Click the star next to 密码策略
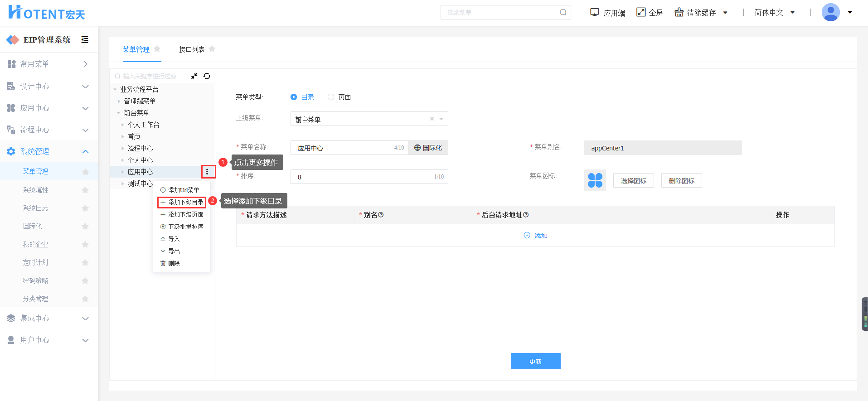868x401 pixels. pyautogui.click(x=85, y=280)
